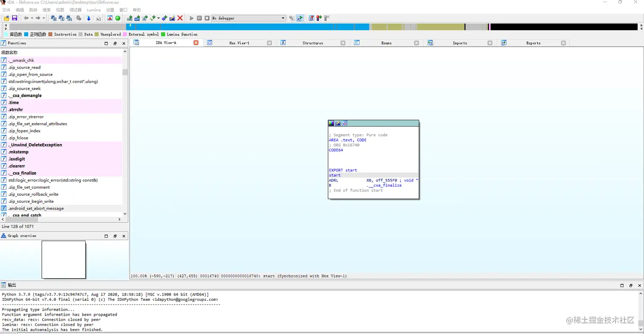Open the 视图 menu
644x334 pixels.
point(60,10)
